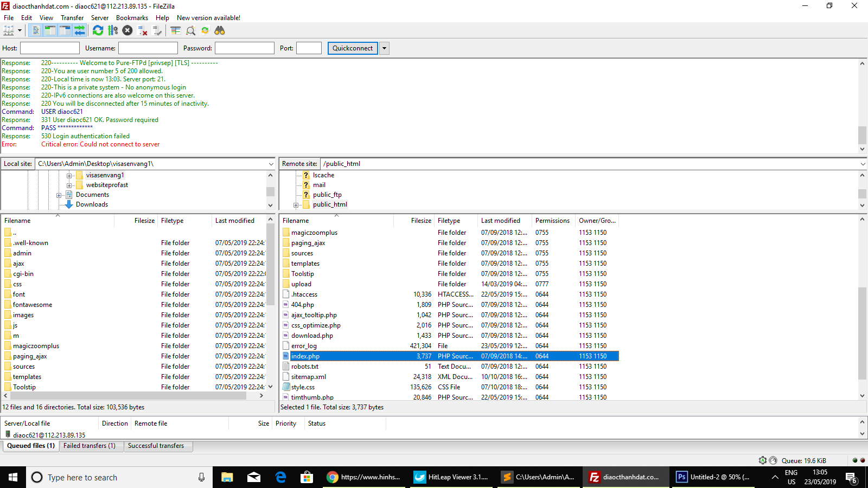Select public_ftp folder in remote tree

point(327,195)
